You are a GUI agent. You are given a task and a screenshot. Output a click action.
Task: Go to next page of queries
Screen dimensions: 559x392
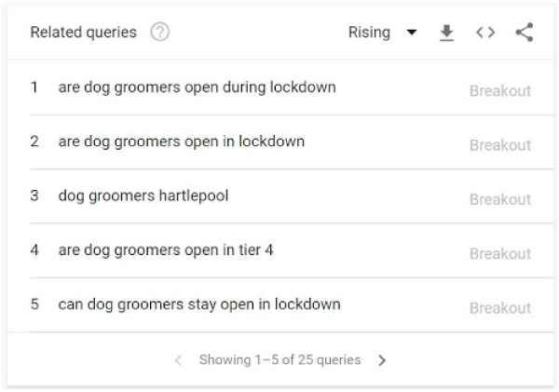point(382,360)
